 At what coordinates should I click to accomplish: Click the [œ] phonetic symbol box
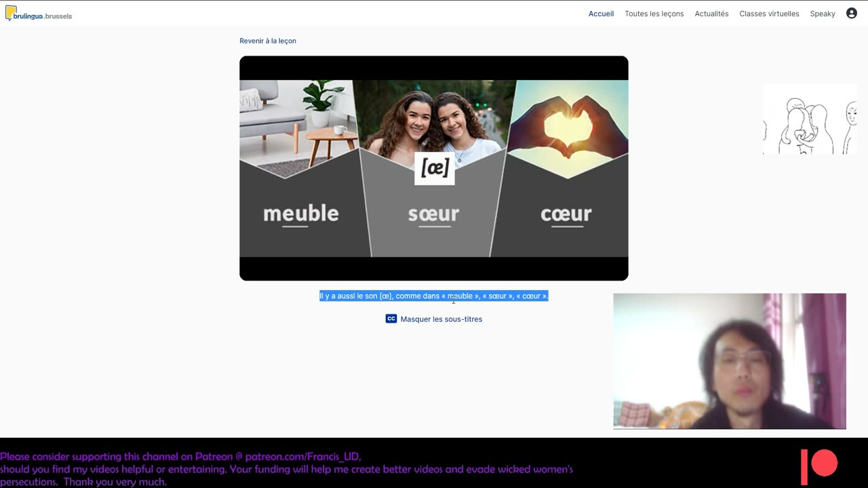[435, 168]
